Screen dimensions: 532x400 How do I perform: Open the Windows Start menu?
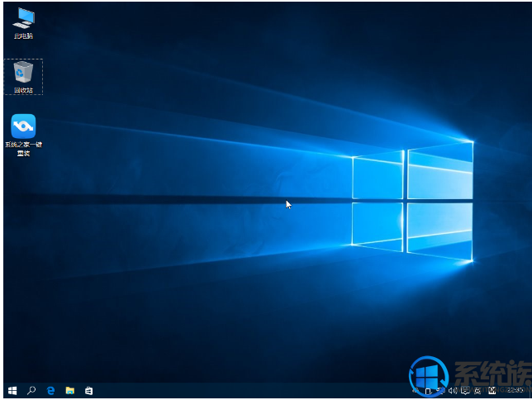(12, 390)
